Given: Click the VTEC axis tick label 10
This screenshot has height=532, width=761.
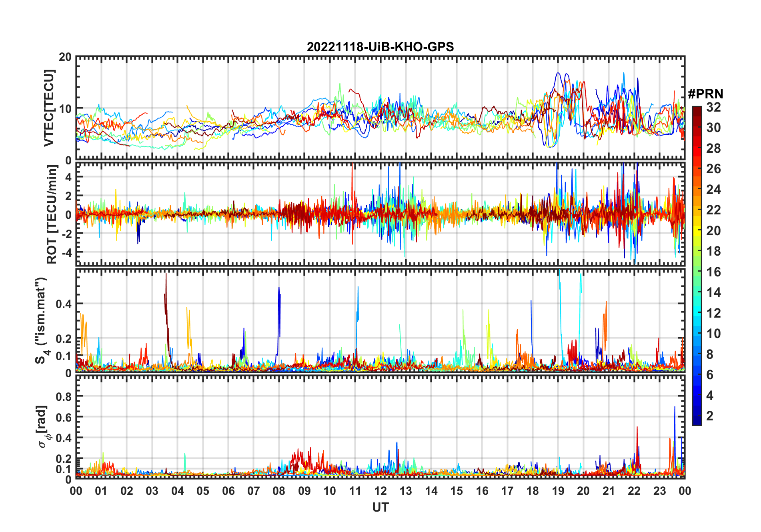Looking at the screenshot, I should [65, 108].
